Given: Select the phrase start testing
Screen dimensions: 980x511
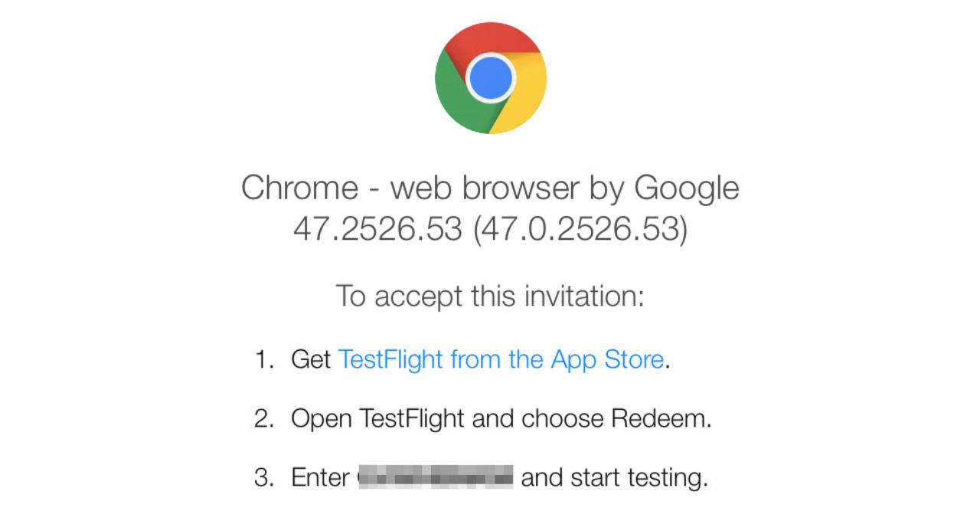Looking at the screenshot, I should pos(640,477).
